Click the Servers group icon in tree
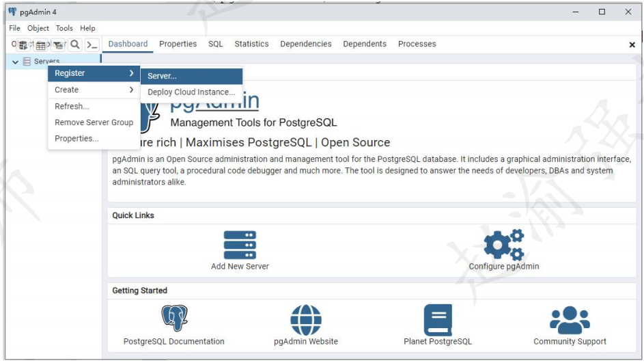This screenshot has width=644, height=363. [x=27, y=62]
